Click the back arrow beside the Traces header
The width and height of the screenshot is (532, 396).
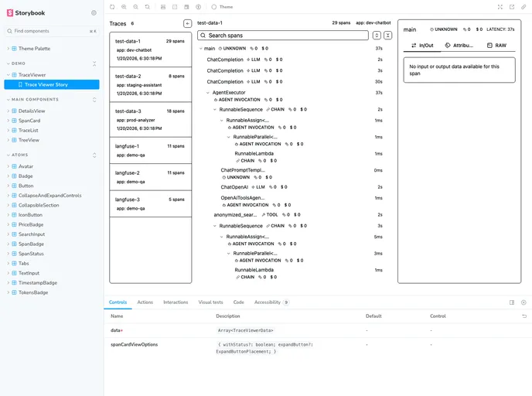(187, 24)
